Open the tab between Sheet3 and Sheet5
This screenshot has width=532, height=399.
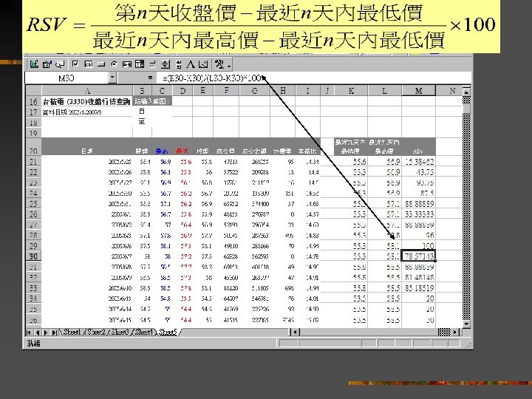[144, 332]
